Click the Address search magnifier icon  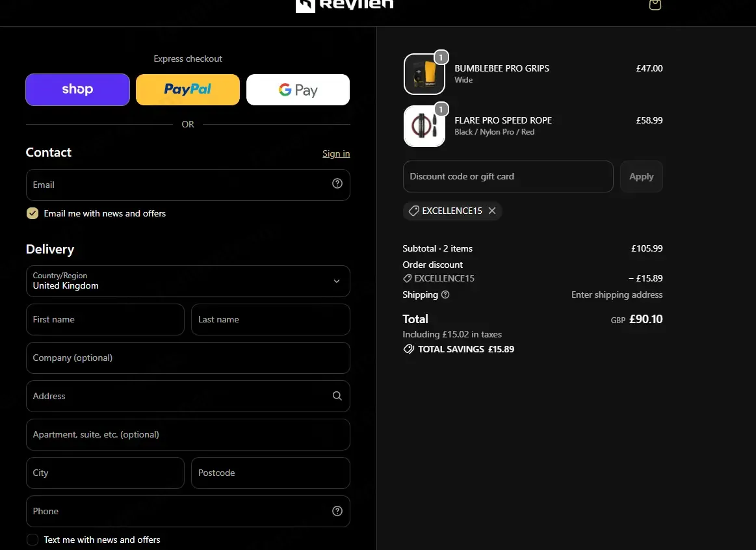click(x=337, y=396)
